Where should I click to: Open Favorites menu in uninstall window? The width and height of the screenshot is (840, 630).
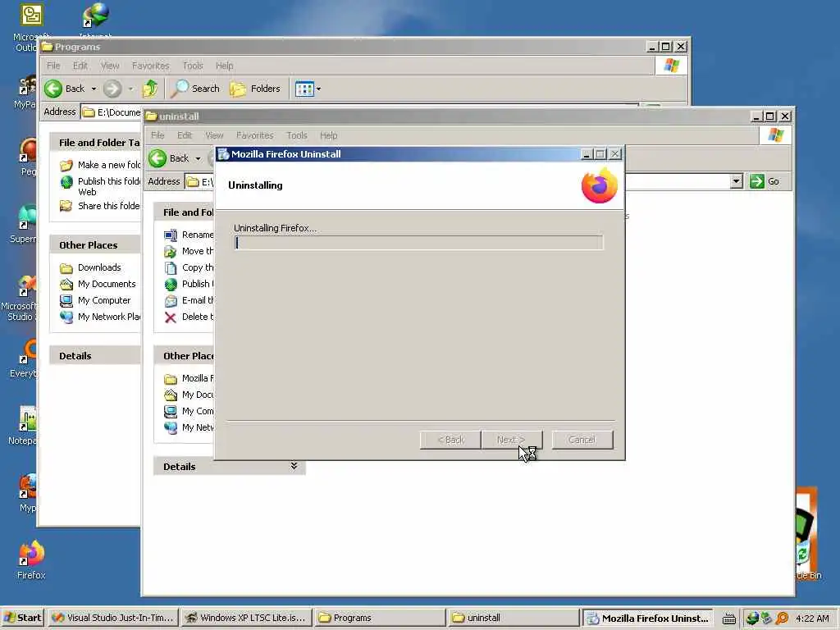pyautogui.click(x=255, y=135)
